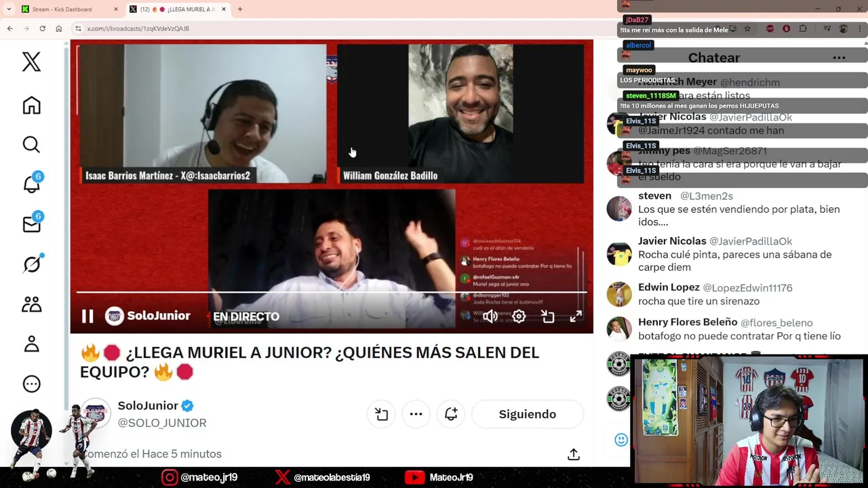Open the media control playlist icon
868x488 pixels.
click(827, 28)
